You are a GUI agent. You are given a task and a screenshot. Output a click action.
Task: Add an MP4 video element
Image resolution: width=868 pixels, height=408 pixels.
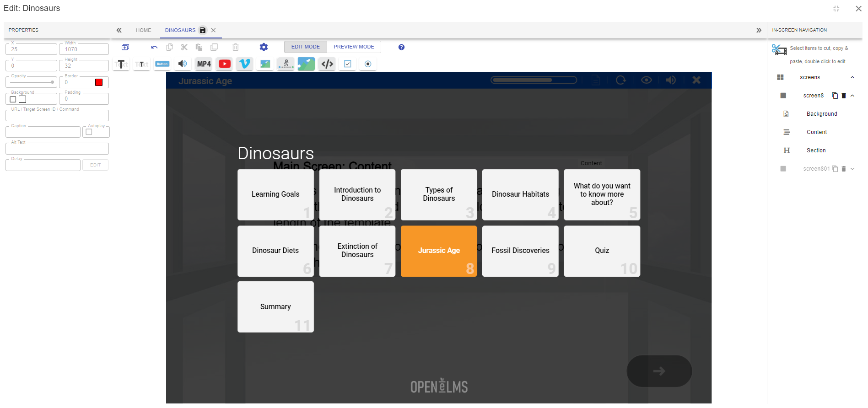coord(204,64)
